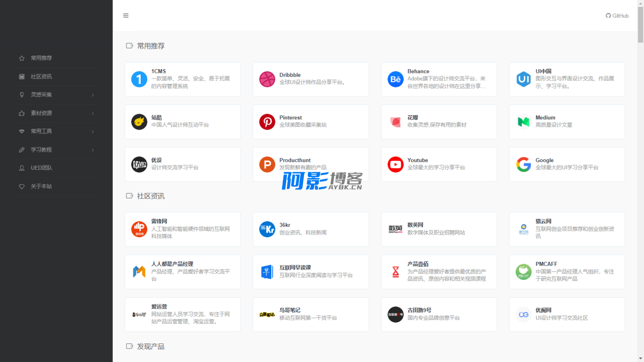Toggle the hamburger sidebar menu icon
Screen dimensions: 644x362
coord(125,16)
